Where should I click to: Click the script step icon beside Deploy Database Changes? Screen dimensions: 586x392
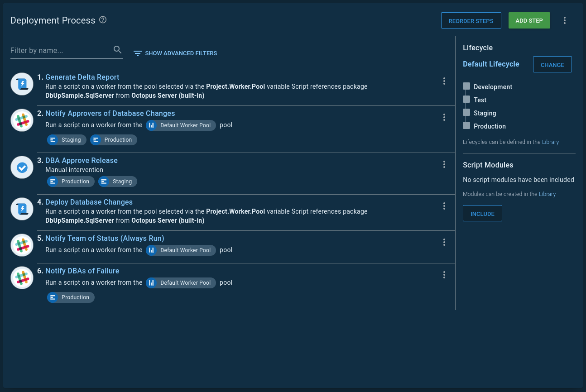point(22,209)
